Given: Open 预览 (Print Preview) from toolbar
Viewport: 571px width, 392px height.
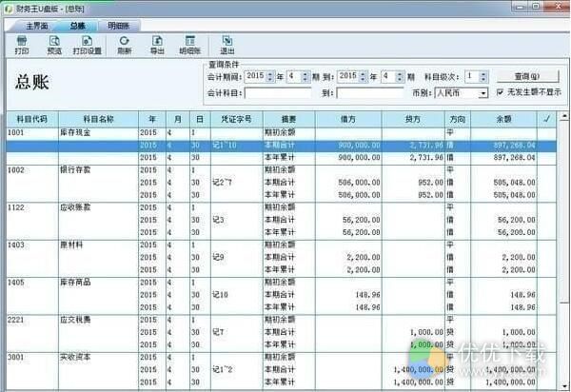Looking at the screenshot, I should 54,46.
